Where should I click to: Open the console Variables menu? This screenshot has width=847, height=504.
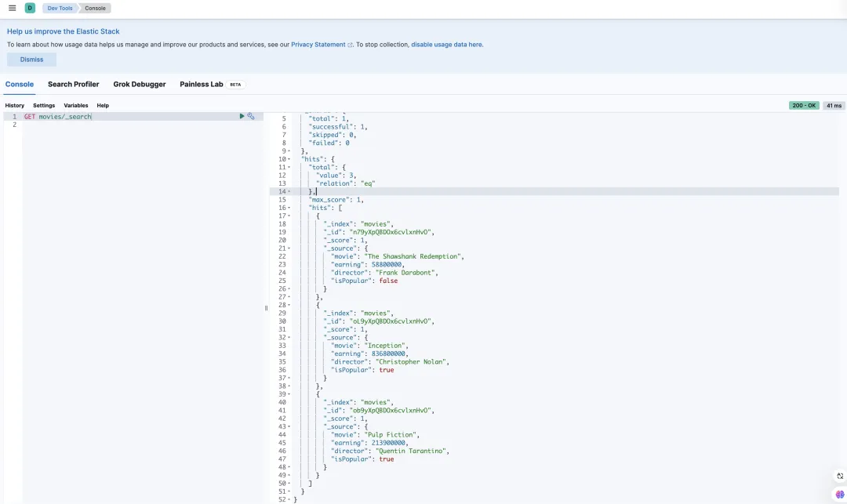pyautogui.click(x=76, y=105)
